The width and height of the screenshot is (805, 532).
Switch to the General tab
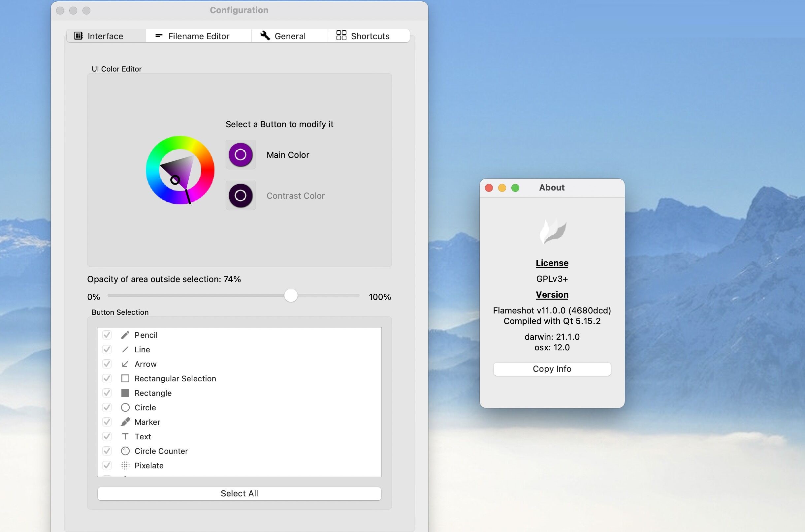coord(282,36)
